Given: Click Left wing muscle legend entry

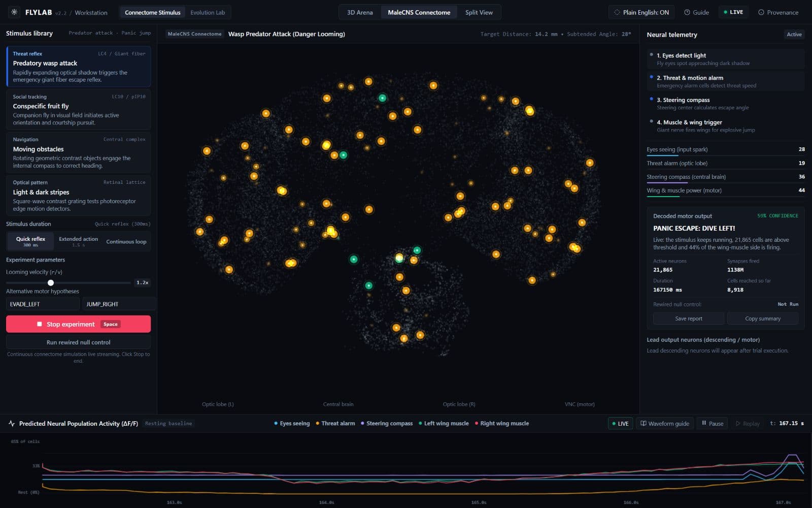Looking at the screenshot, I should [444, 423].
